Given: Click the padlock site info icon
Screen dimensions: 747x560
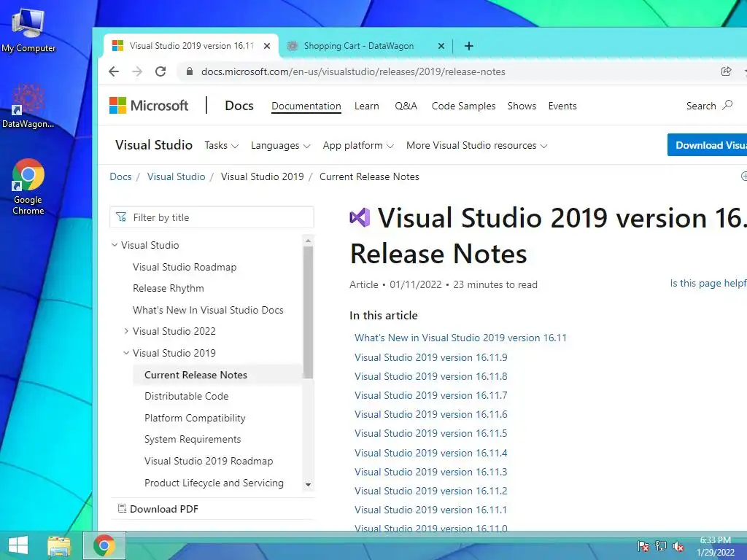Looking at the screenshot, I should click(x=190, y=71).
